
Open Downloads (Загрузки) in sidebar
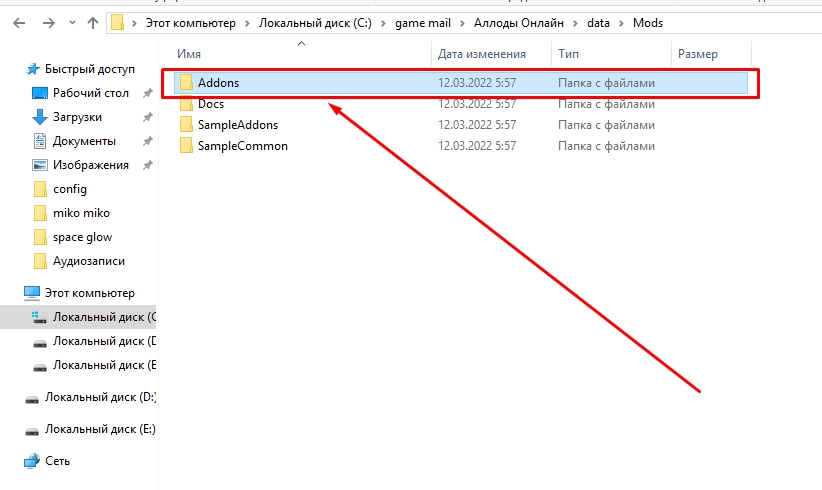[x=76, y=117]
